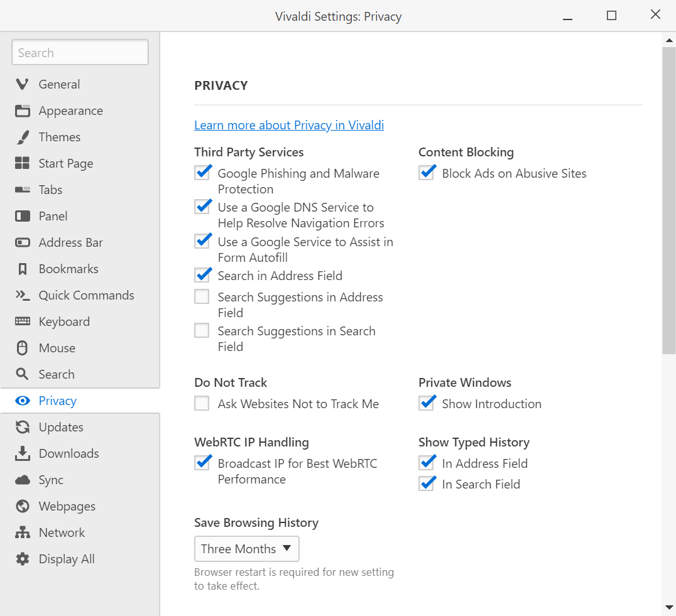676x616 pixels.
Task: Click the Sync cloud icon
Action: point(23,480)
